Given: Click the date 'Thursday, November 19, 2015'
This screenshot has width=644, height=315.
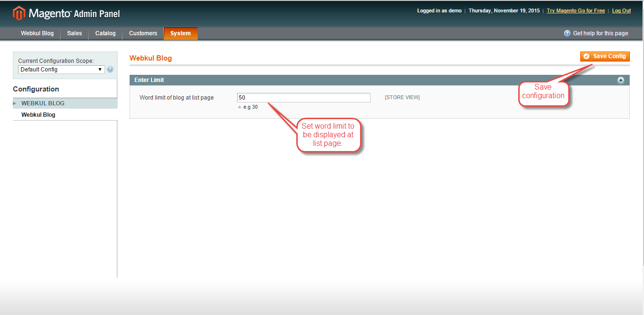Looking at the screenshot, I should point(504,10).
